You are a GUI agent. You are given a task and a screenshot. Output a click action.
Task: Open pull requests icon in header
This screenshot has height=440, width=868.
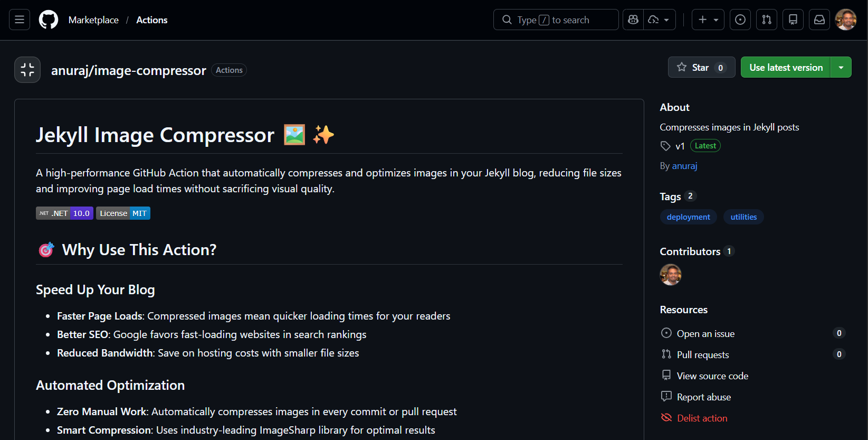tap(767, 20)
